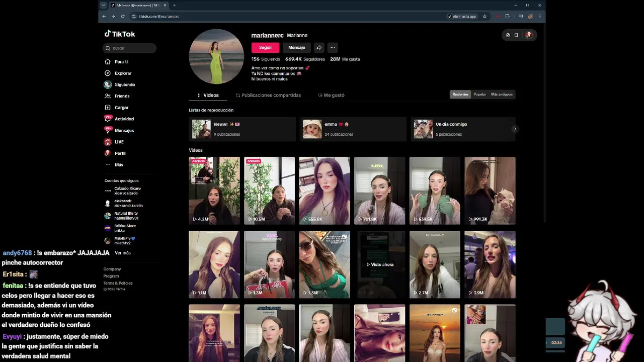Click the Visto ahora video
This screenshot has width=644, height=362.
(x=379, y=264)
